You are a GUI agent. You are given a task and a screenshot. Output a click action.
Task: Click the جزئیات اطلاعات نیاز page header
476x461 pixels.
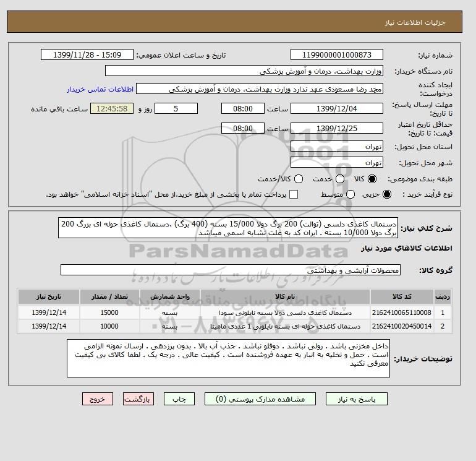coord(415,22)
